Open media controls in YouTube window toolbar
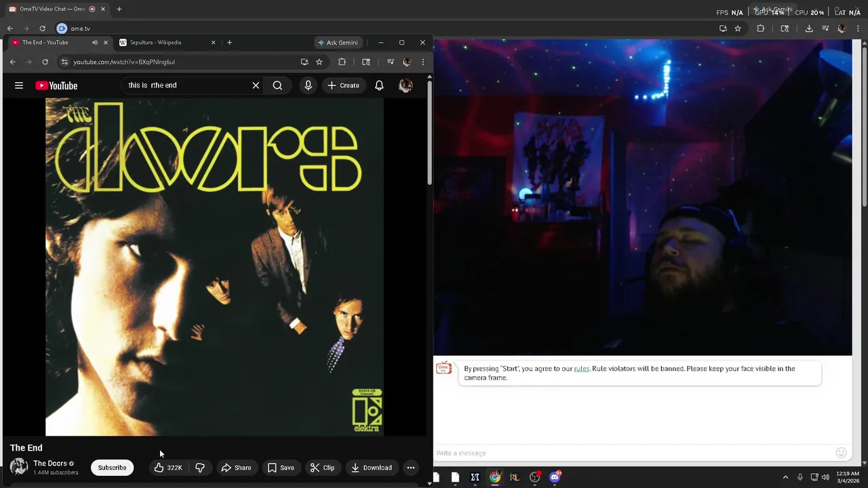 point(390,62)
